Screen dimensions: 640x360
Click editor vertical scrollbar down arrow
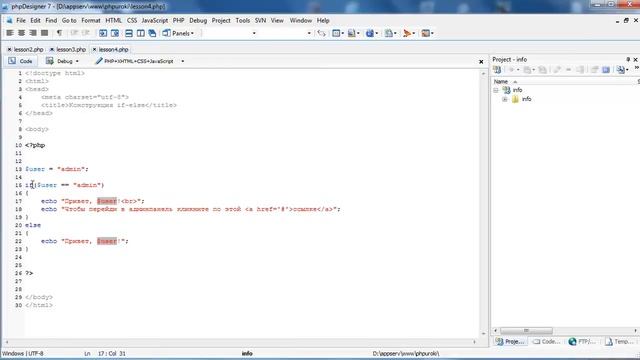[484, 334]
